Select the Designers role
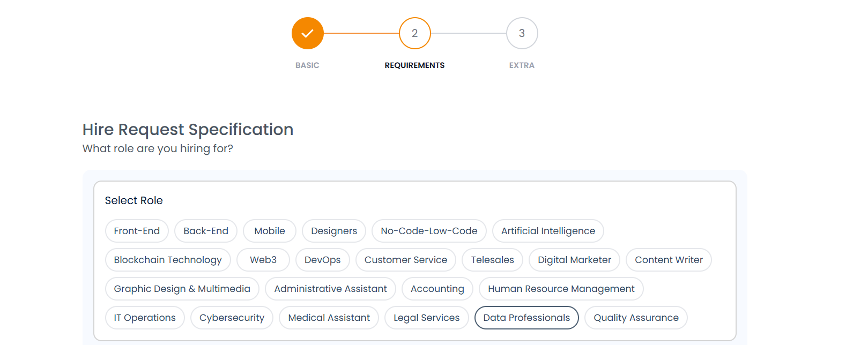Viewport: 868px width, 345px height. pos(334,231)
